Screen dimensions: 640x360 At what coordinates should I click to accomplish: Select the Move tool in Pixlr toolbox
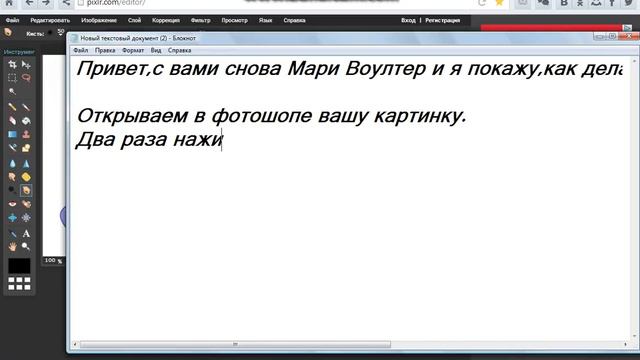tap(26, 64)
